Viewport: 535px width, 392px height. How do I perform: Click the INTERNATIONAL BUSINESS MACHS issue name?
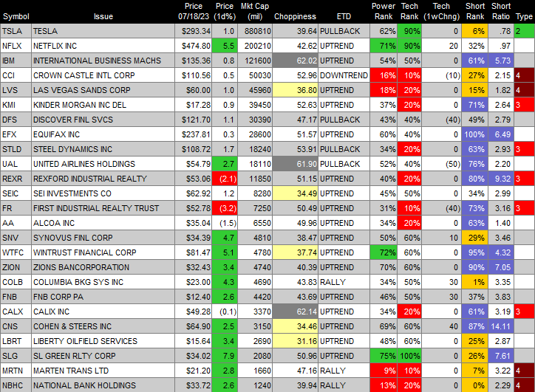97,61
